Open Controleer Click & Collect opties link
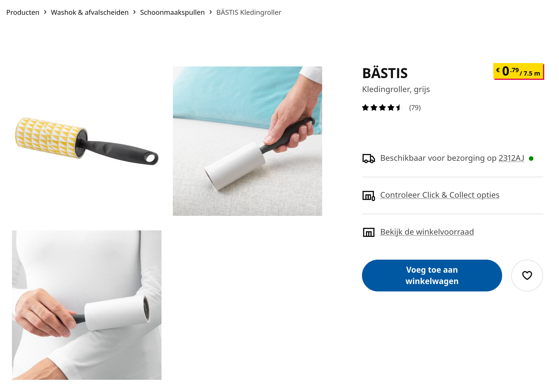Screen dimensions: 559x392 [x=440, y=195]
